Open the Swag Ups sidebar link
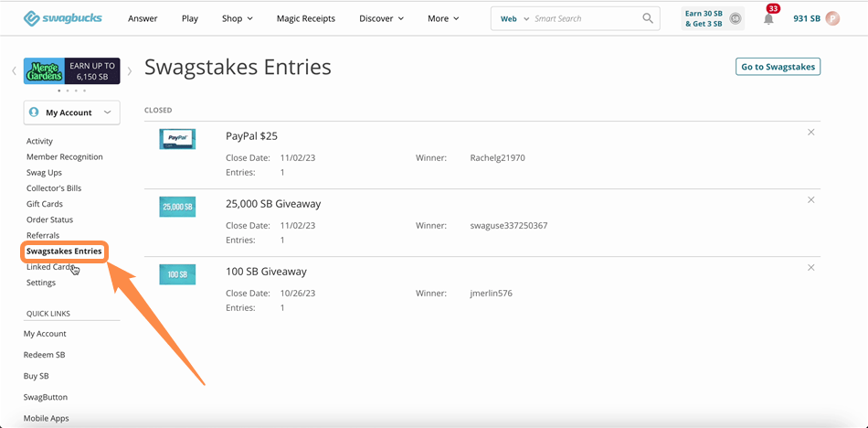868x428 pixels. point(44,173)
